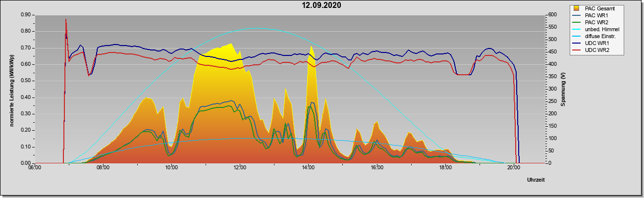The width and height of the screenshot is (644, 198).
Task: Select the 06:00 tick on time axis
Action: (x=34, y=168)
